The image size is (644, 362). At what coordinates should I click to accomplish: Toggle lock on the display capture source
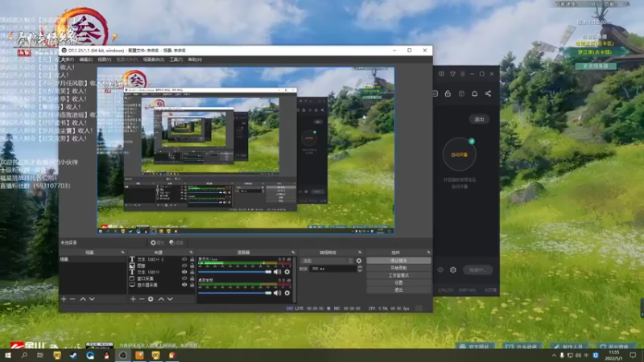pyautogui.click(x=192, y=285)
